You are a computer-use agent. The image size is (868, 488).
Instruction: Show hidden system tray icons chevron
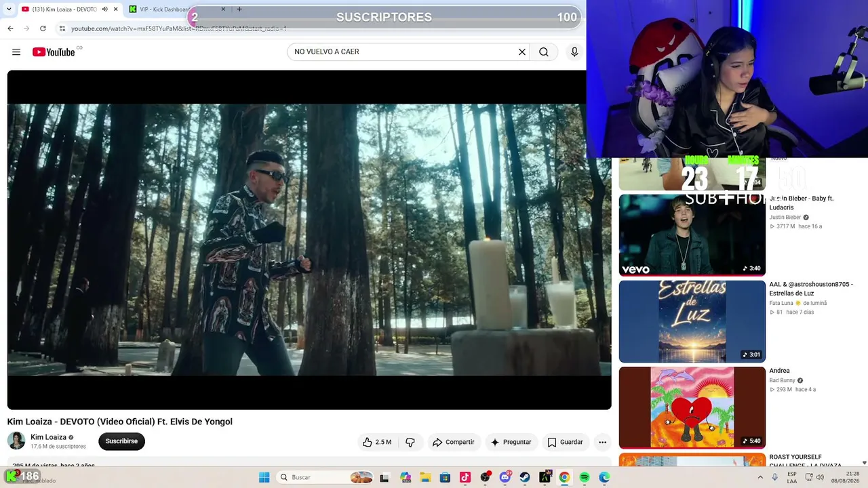762,477
